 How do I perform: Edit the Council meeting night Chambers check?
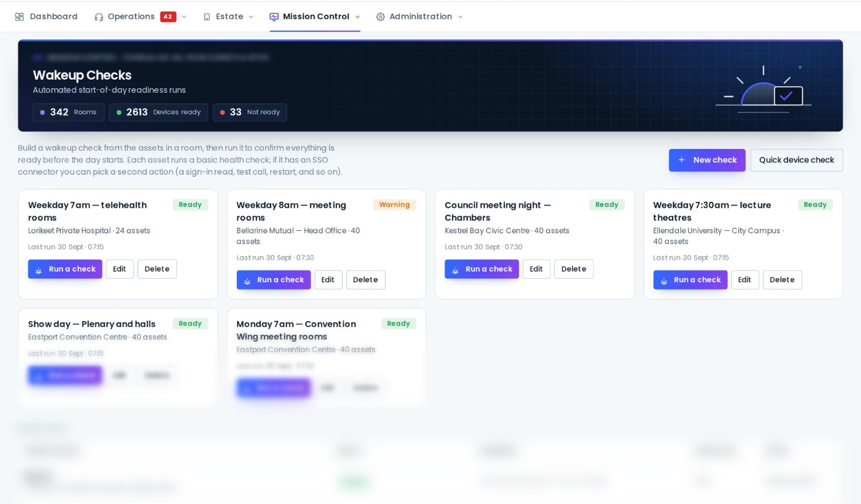536,269
